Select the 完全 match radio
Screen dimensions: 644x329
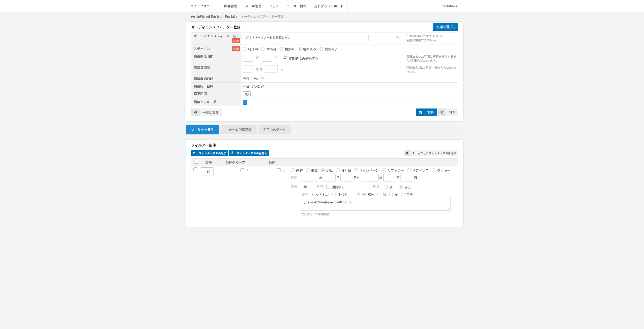click(x=403, y=195)
